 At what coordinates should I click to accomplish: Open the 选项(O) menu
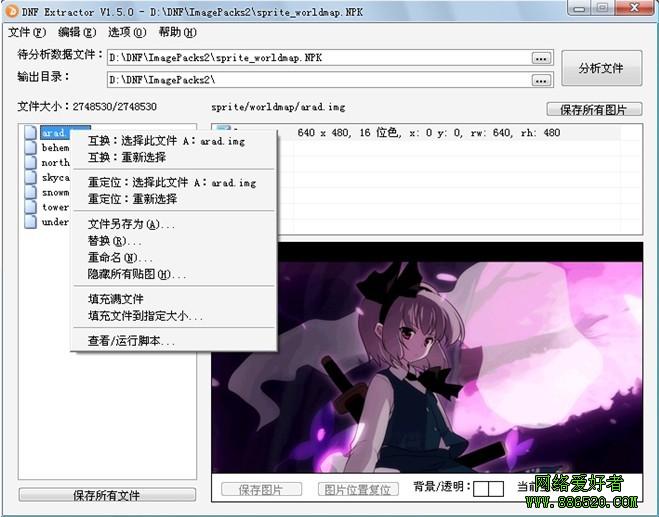pyautogui.click(x=127, y=32)
